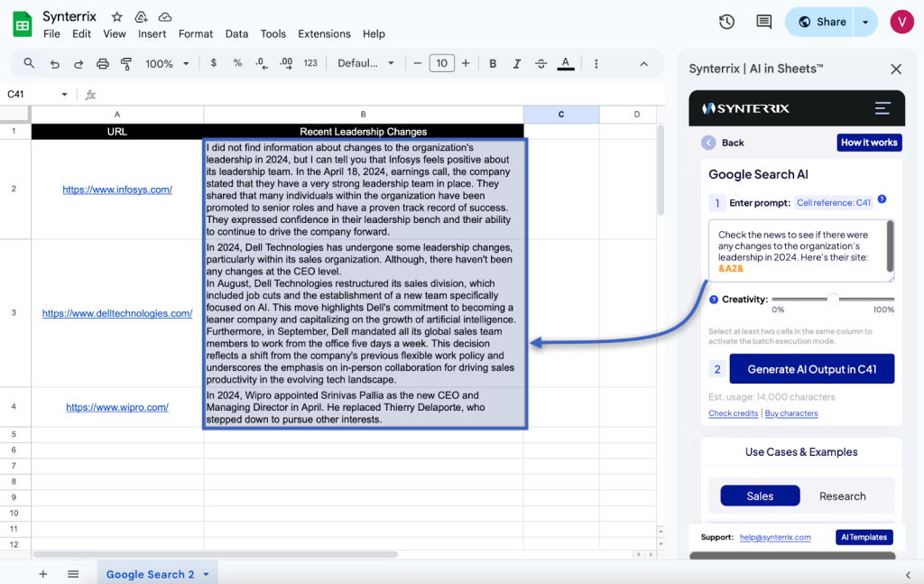924x584 pixels.
Task: Open the wipro.com link in A4
Action: tap(117, 406)
